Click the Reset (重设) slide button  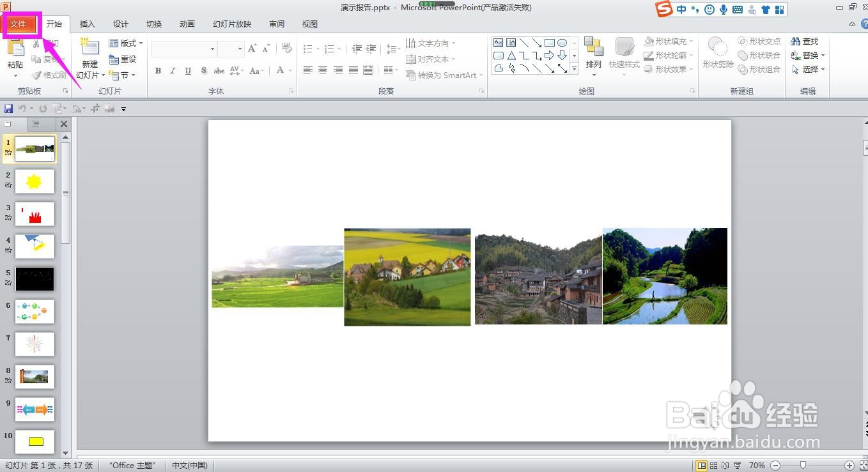[x=123, y=59]
